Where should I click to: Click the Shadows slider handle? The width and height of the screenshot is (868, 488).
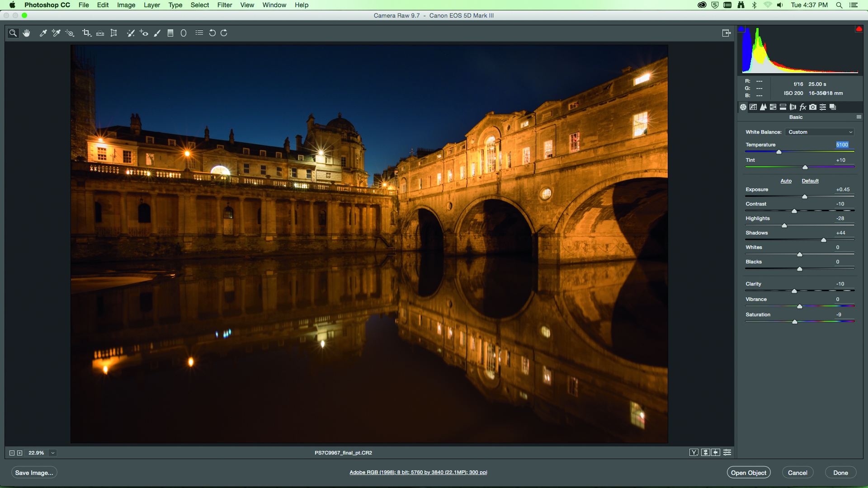(824, 240)
